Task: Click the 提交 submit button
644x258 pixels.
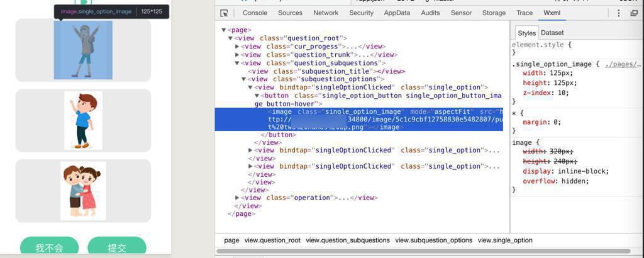Action: pyautogui.click(x=117, y=247)
